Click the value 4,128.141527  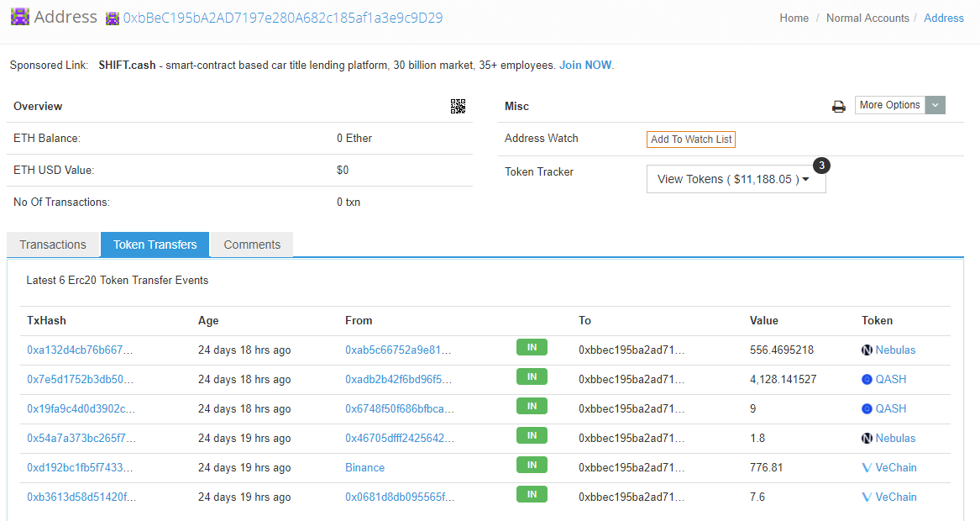tap(783, 379)
